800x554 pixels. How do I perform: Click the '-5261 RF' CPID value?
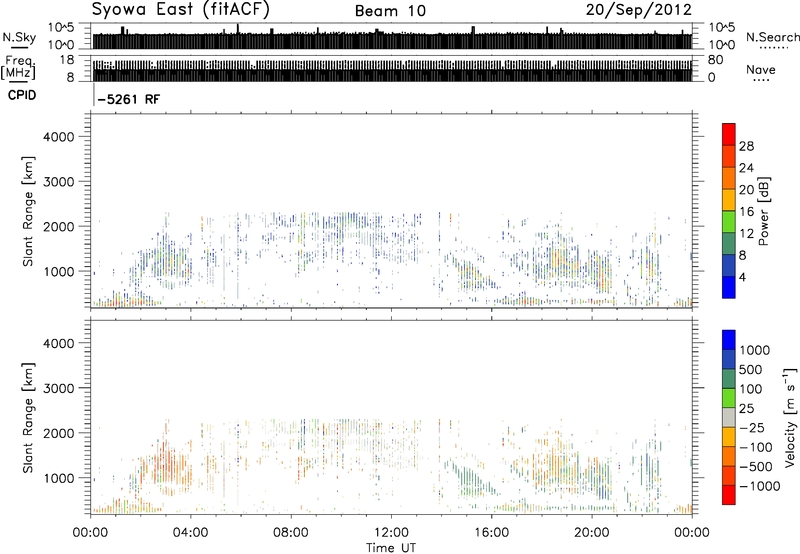pos(129,99)
